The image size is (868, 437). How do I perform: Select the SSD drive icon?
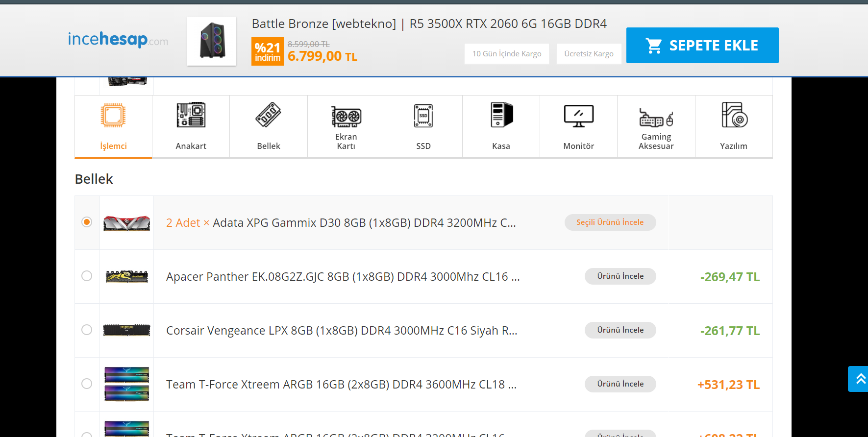click(423, 116)
